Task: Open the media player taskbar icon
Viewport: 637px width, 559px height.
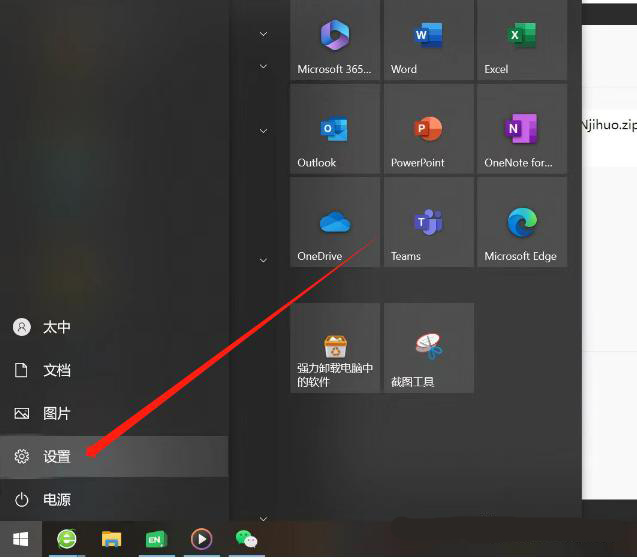Action: (202, 539)
